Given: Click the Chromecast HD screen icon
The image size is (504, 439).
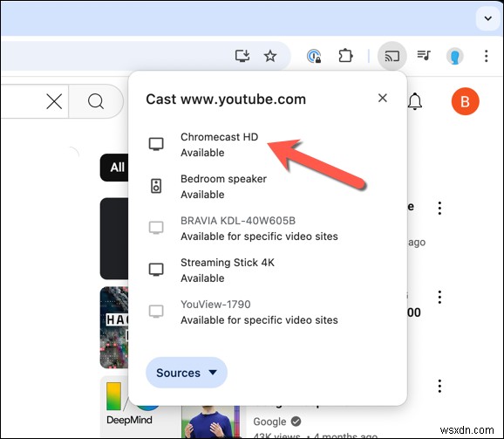Looking at the screenshot, I should [156, 144].
